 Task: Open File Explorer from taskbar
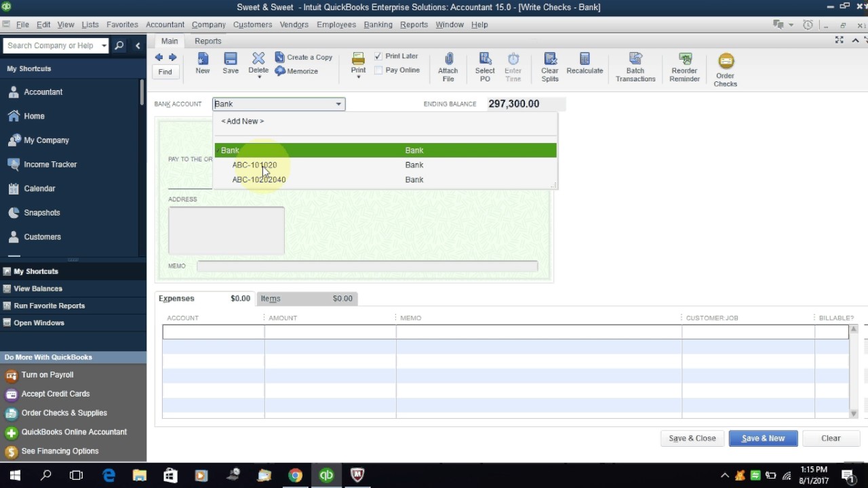139,476
